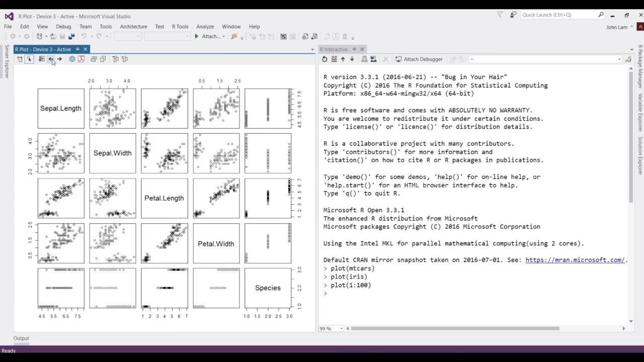Open the working directory dropdown
The height and width of the screenshot is (362, 644).
pyautogui.click(x=619, y=59)
